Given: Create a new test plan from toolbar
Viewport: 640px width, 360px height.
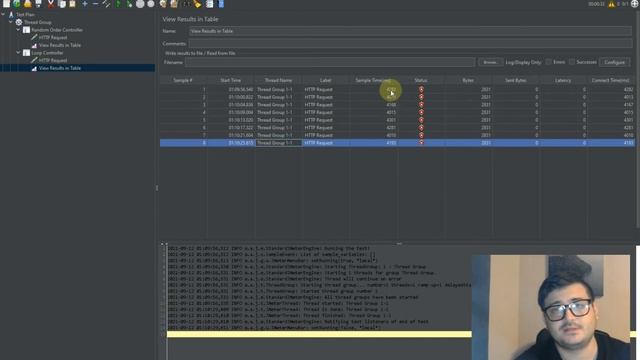Looking at the screenshot, I should [x=6, y=4].
